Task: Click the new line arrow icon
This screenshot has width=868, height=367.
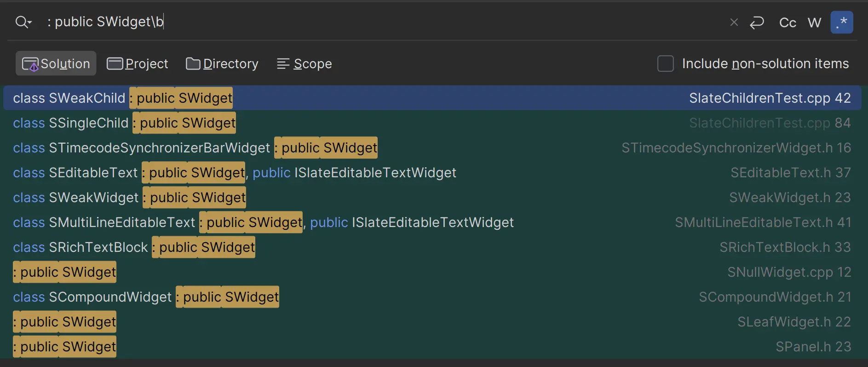Action: pyautogui.click(x=757, y=22)
